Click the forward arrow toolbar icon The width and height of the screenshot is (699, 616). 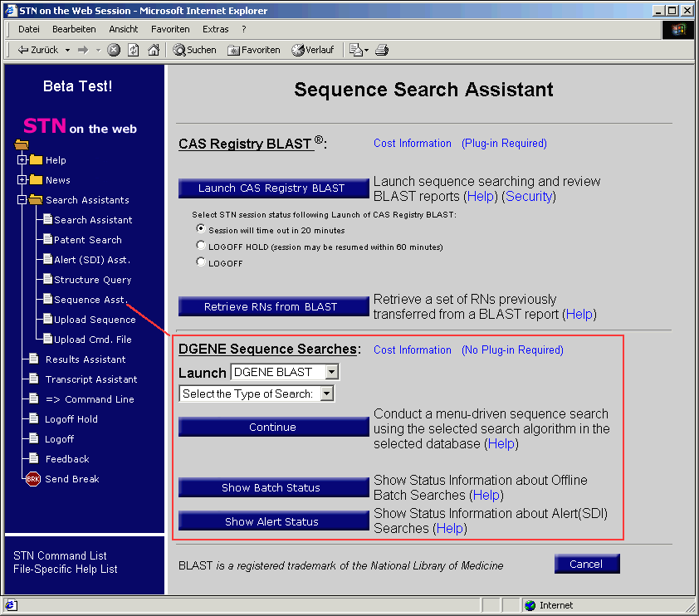(83, 50)
